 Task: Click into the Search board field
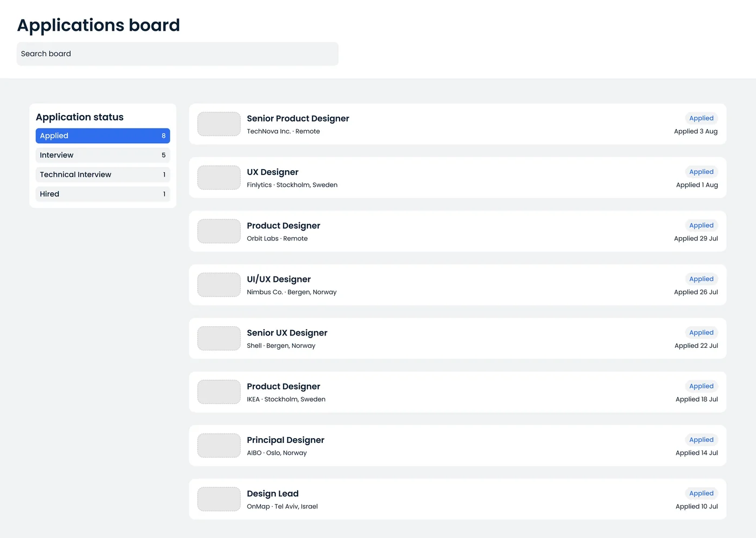coord(178,54)
